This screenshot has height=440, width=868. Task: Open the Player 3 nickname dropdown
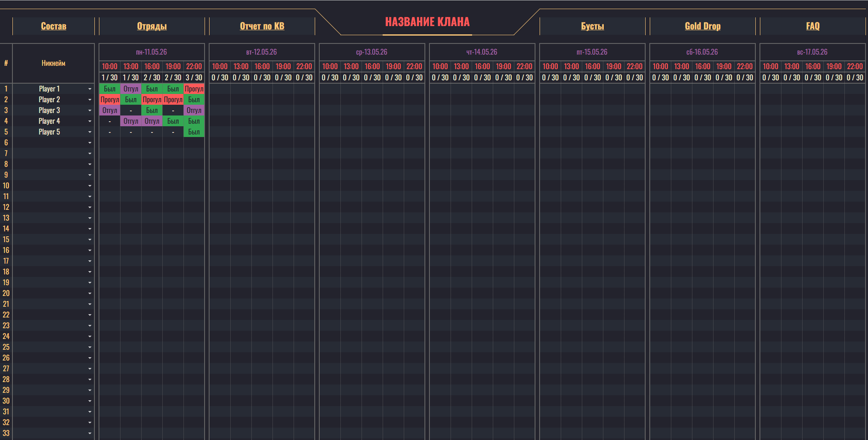(x=90, y=111)
